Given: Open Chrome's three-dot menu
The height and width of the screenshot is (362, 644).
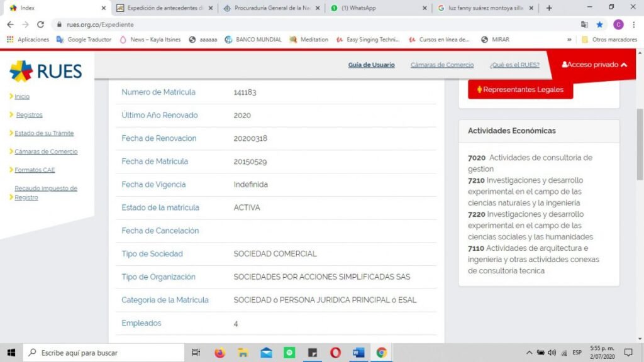Looking at the screenshot, I should (633, 25).
